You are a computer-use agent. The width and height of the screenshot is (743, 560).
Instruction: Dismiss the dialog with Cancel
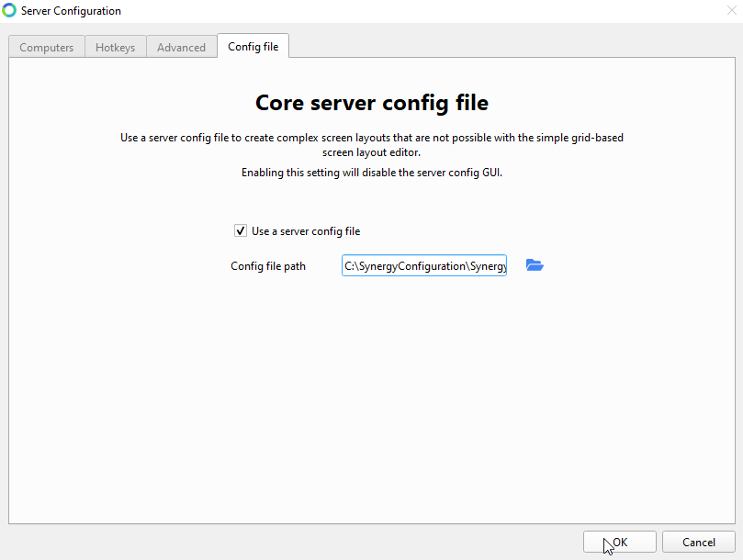(x=699, y=542)
